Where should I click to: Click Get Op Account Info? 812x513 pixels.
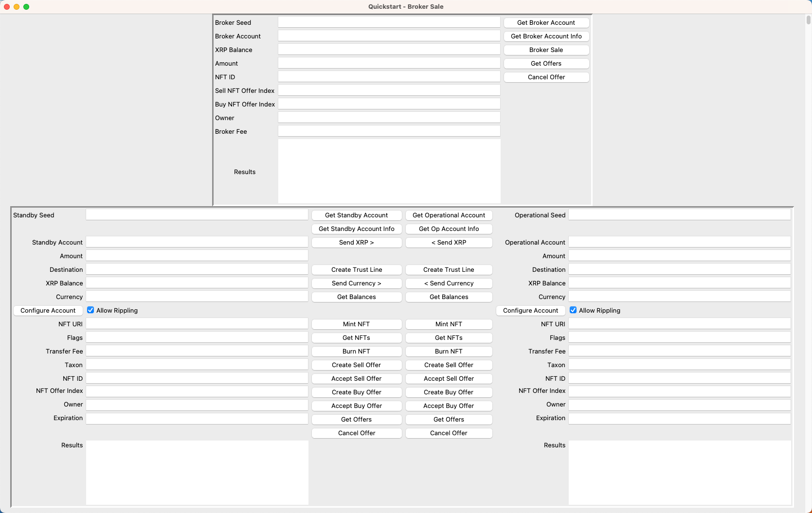[x=449, y=229]
